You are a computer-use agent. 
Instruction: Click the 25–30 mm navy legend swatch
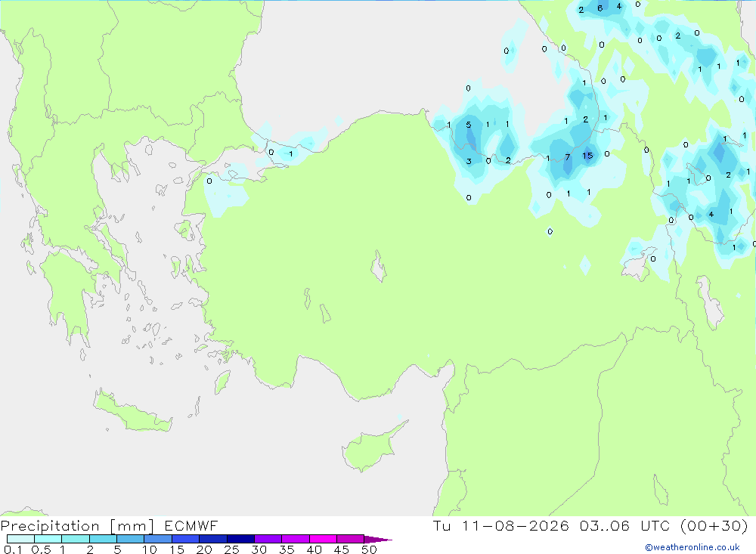pyautogui.click(x=240, y=539)
